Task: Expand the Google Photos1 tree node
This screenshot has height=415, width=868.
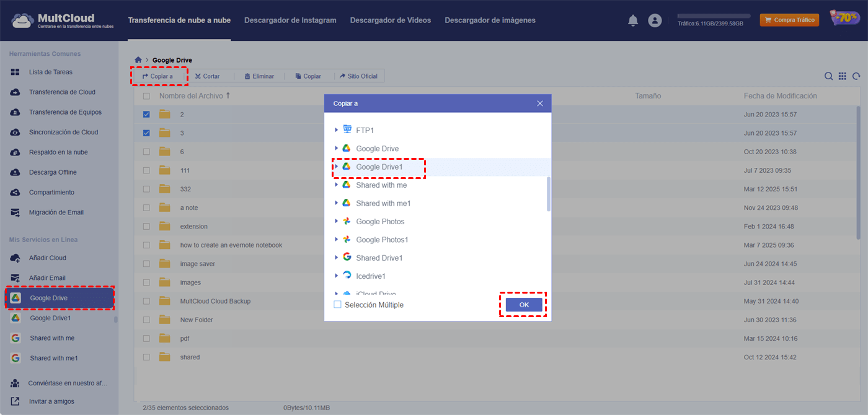Action: tap(337, 240)
